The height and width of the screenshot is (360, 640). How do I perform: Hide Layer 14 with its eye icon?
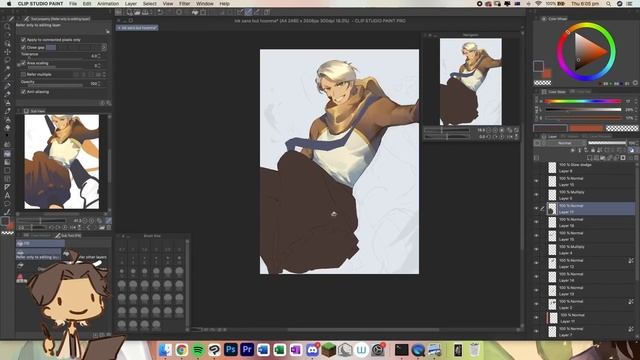(536, 277)
